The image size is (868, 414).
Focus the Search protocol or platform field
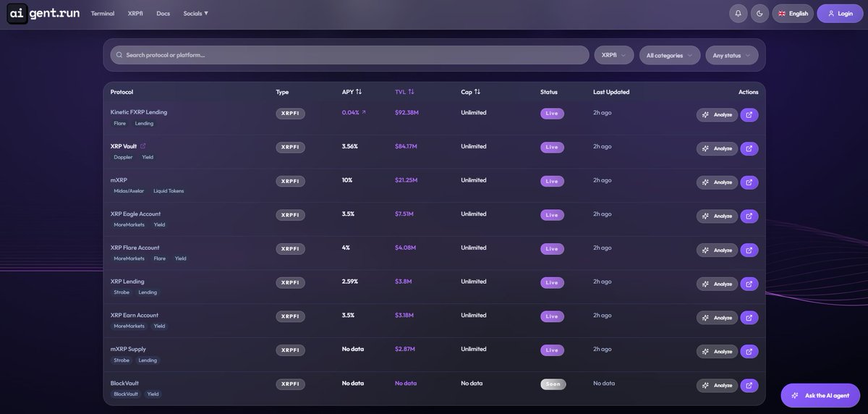pyautogui.click(x=349, y=55)
